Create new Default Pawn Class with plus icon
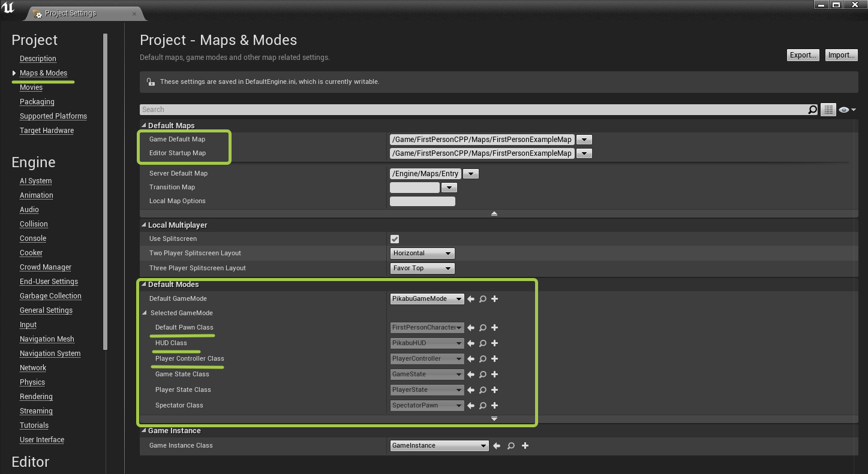The height and width of the screenshot is (474, 868). pos(494,328)
